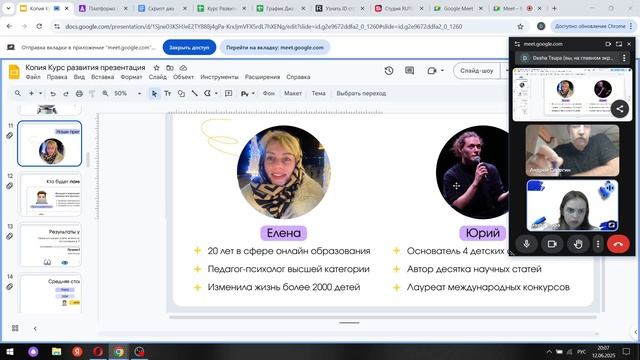Click the camera video call icon
The width and height of the screenshot is (640, 360).
[x=432, y=71]
